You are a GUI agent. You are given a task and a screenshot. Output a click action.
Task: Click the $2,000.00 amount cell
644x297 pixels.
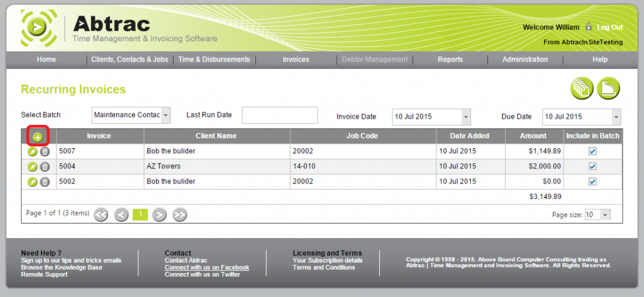click(534, 166)
